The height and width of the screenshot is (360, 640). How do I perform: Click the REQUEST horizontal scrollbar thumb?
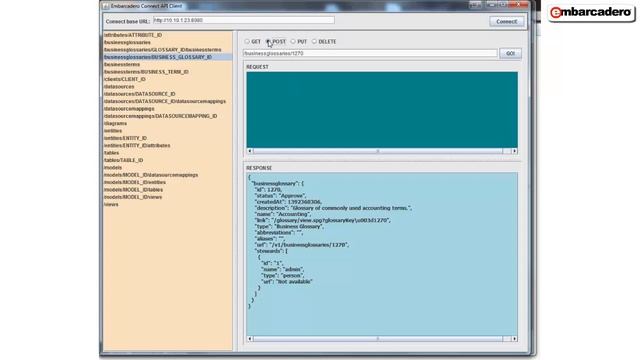pos(378,151)
